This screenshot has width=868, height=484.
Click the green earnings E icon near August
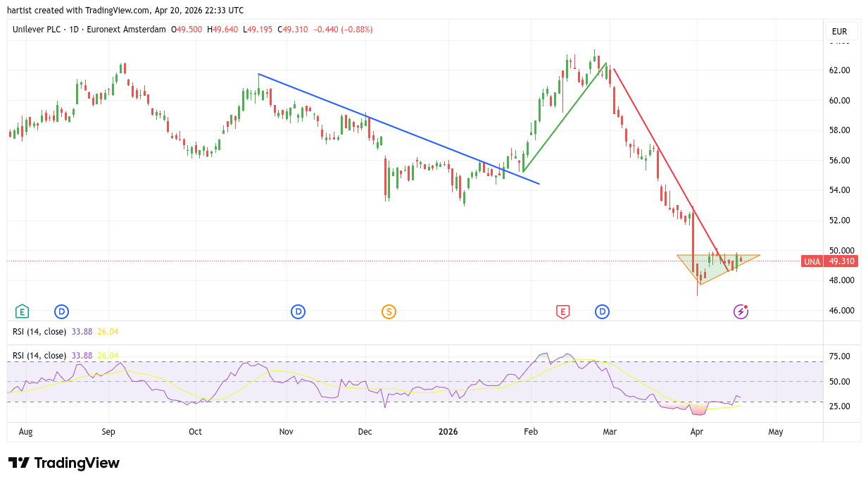23,311
